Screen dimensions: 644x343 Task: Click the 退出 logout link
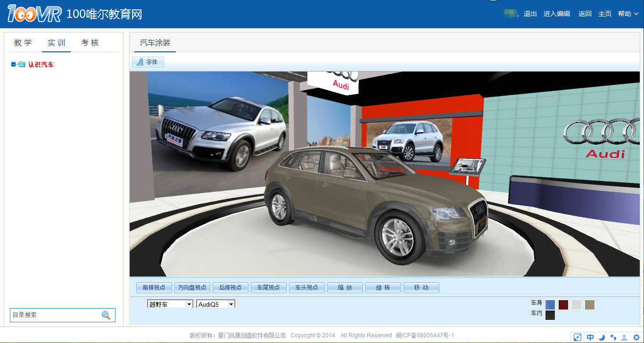530,14
